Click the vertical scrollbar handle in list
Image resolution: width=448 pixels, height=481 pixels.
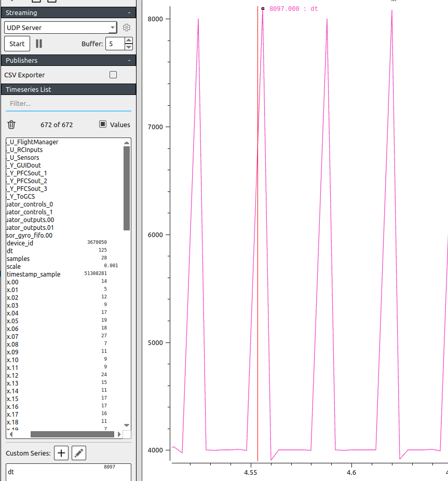[127, 187]
